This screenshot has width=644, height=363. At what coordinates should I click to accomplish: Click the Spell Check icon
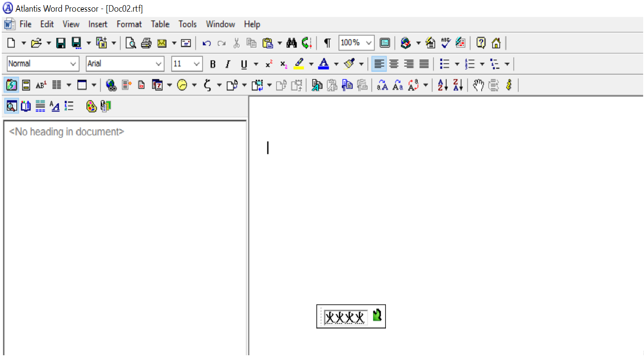pos(445,43)
